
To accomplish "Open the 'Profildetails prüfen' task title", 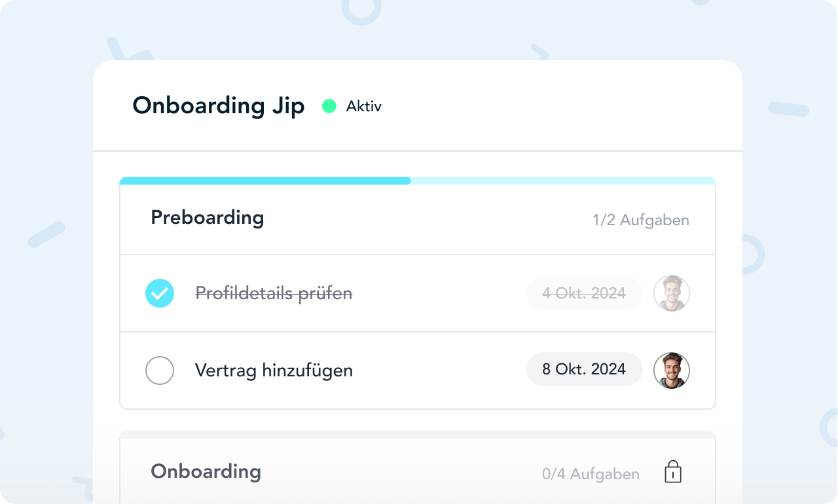I will pos(274,293).
